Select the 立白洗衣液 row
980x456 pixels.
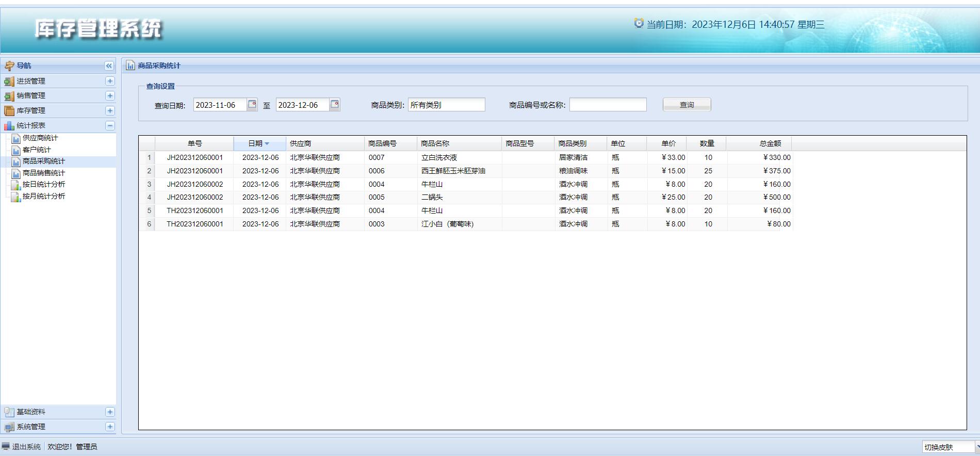(x=466, y=157)
